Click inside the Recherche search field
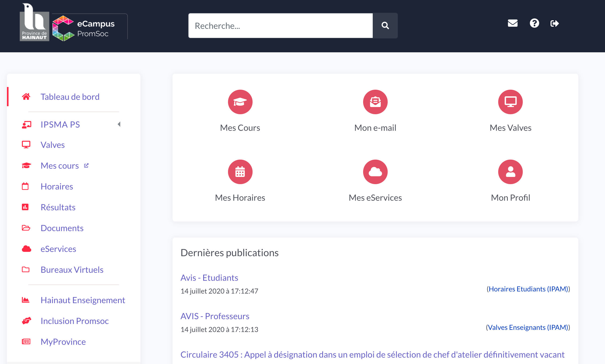 click(280, 26)
